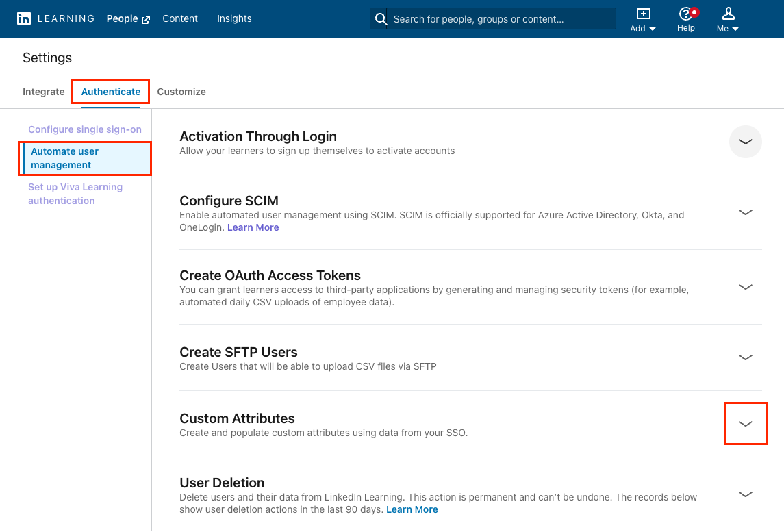Switch to the Customize tab
Viewport: 784px width, 532px height.
tap(181, 91)
